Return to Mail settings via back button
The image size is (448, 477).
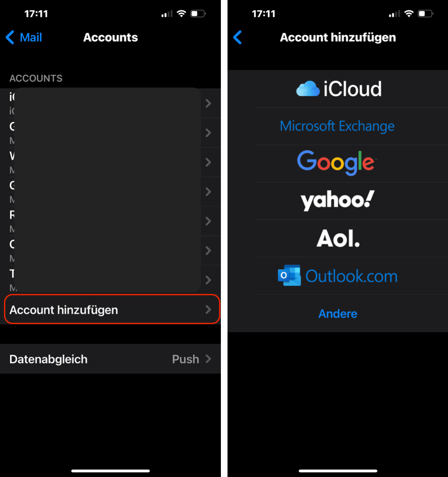point(23,37)
